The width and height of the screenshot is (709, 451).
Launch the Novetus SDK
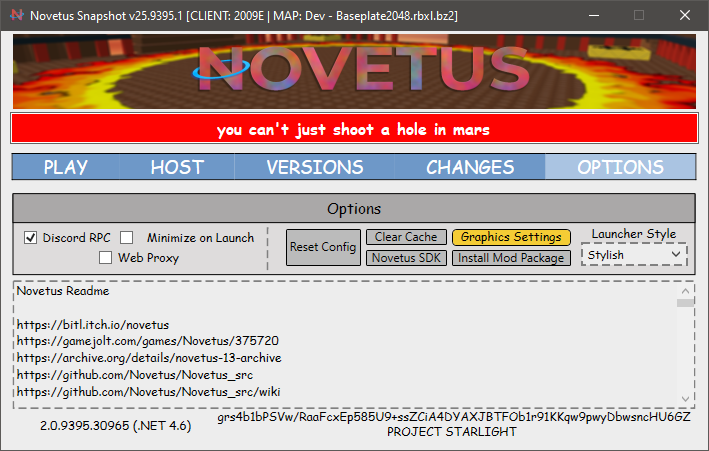pyautogui.click(x=406, y=258)
